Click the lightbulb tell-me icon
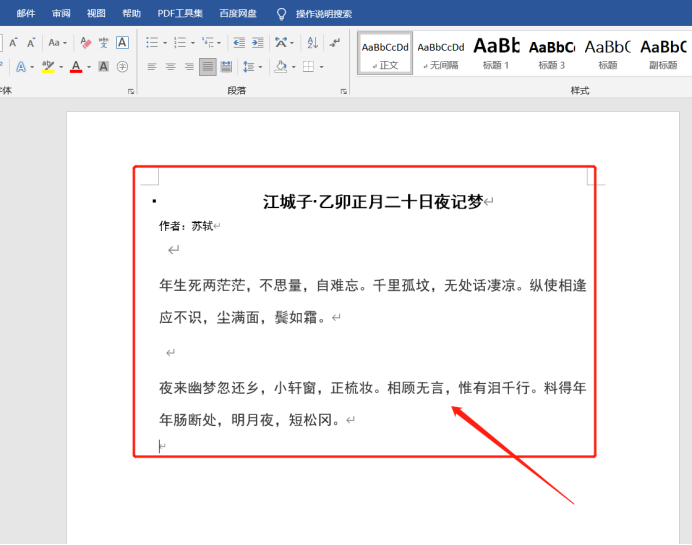Screen dimensions: 692x545 [281, 14]
